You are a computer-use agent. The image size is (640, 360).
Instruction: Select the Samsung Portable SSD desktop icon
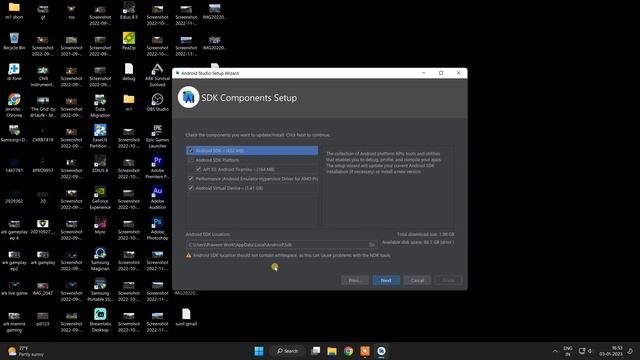pos(100,290)
